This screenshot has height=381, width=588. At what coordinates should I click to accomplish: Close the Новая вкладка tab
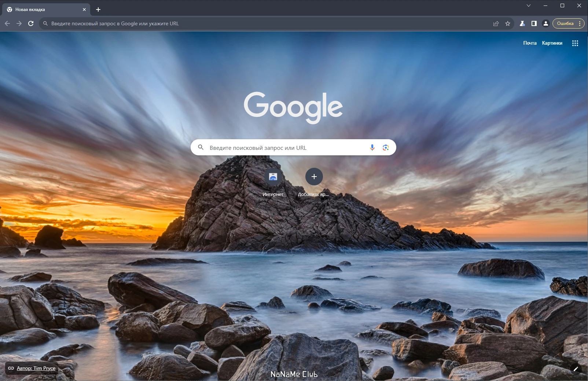[x=84, y=10]
